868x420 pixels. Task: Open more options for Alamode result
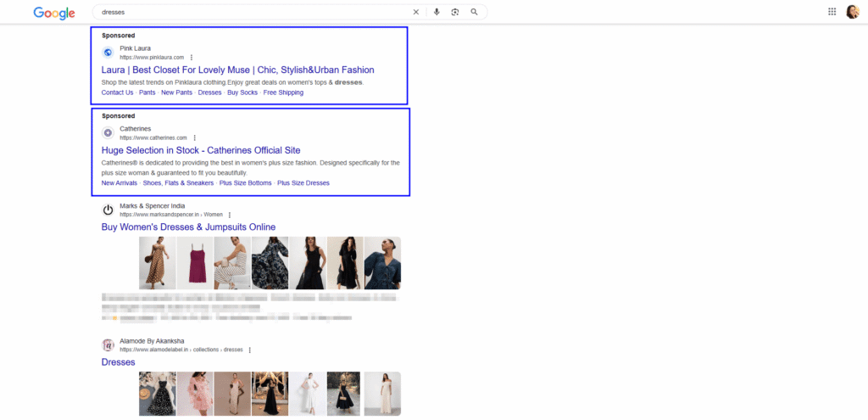pos(250,350)
